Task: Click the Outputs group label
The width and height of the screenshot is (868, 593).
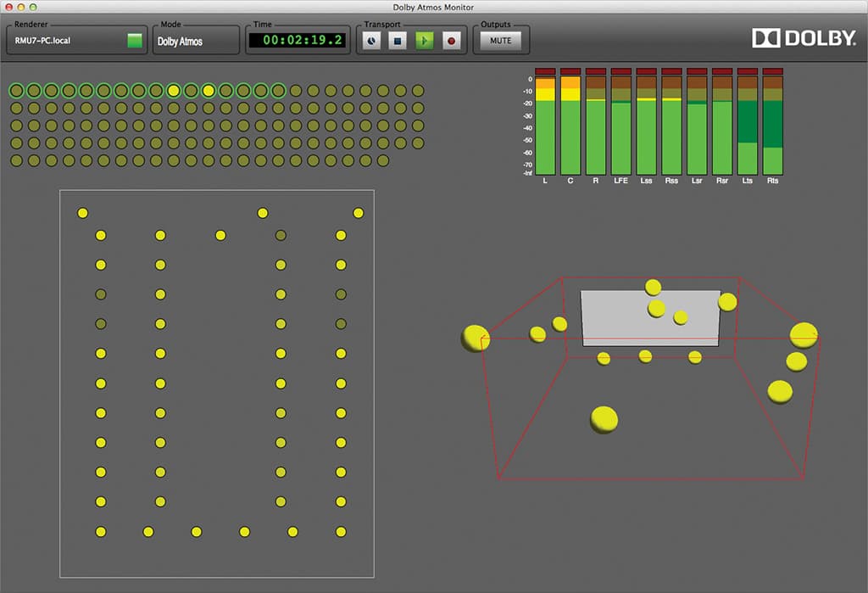Action: pos(495,25)
